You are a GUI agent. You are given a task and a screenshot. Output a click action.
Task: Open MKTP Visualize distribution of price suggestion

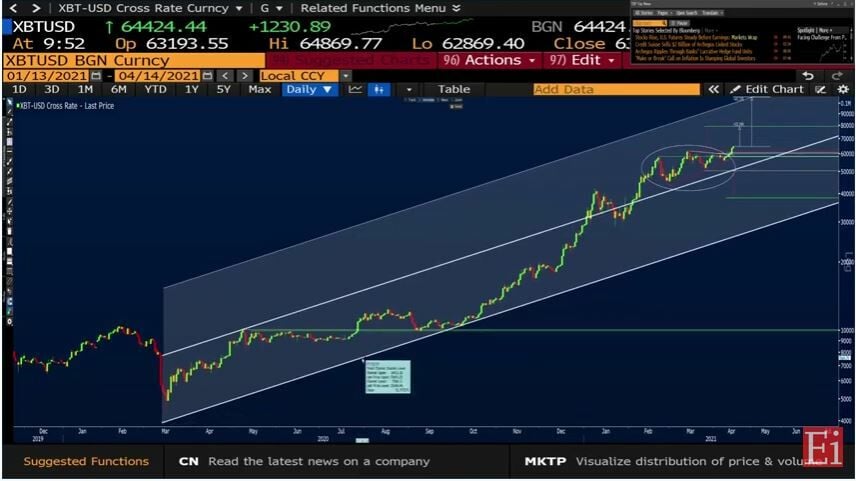[674, 461]
